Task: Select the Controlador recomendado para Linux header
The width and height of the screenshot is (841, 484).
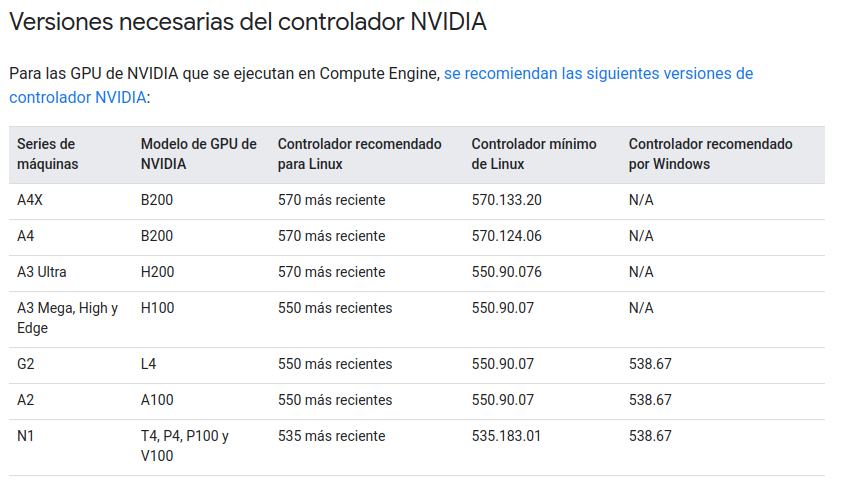Action: 359,154
